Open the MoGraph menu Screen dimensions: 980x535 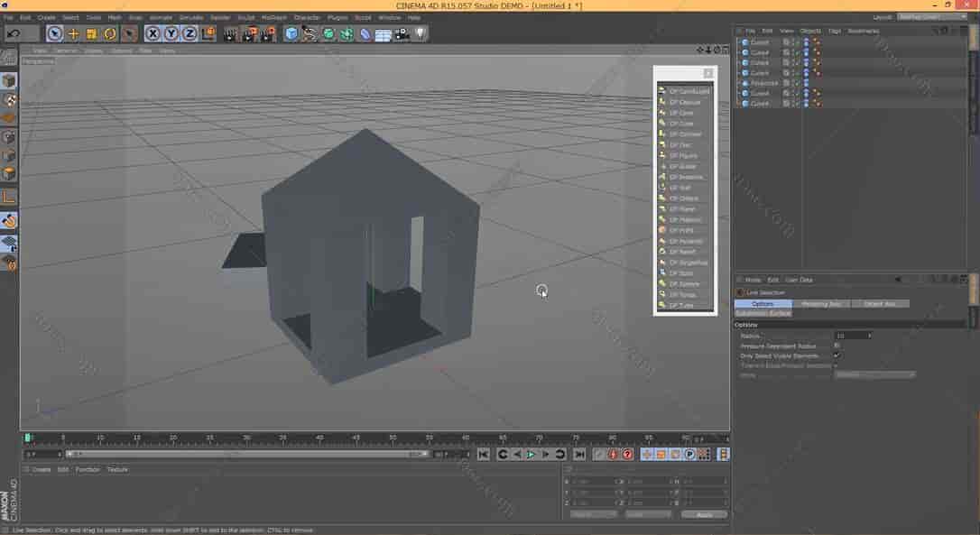click(x=274, y=16)
